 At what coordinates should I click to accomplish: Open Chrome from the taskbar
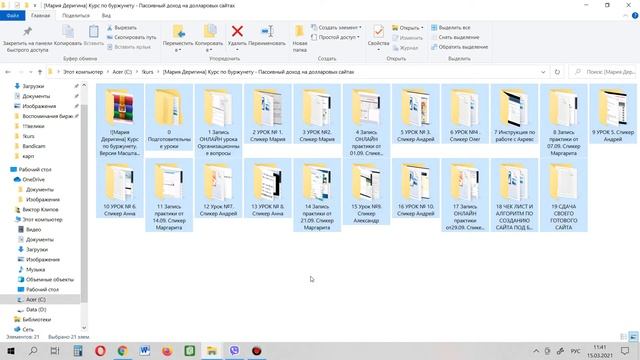[x=122, y=351]
